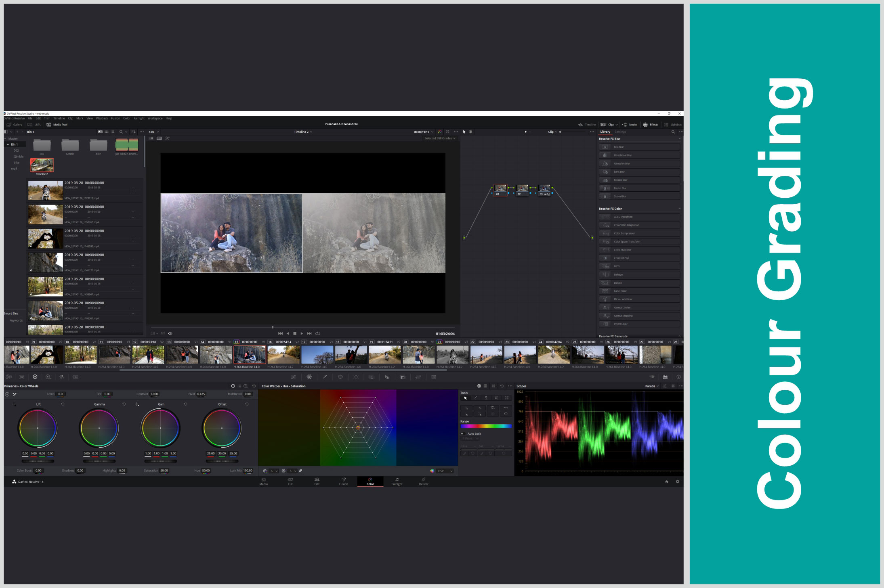This screenshot has width=884, height=588.
Task: Open the Playback menu
Action: pyautogui.click(x=102, y=119)
